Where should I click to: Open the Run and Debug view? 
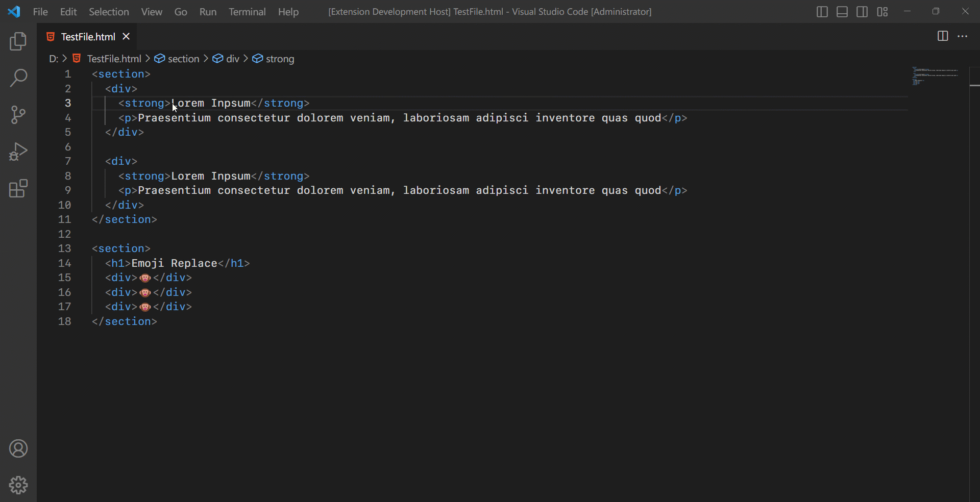(x=18, y=152)
